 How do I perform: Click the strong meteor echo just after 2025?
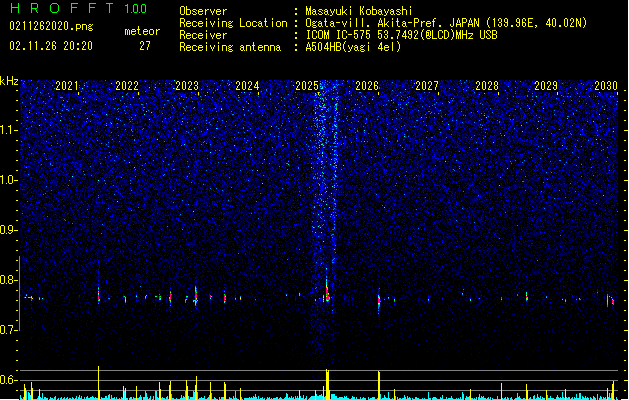coord(327,291)
